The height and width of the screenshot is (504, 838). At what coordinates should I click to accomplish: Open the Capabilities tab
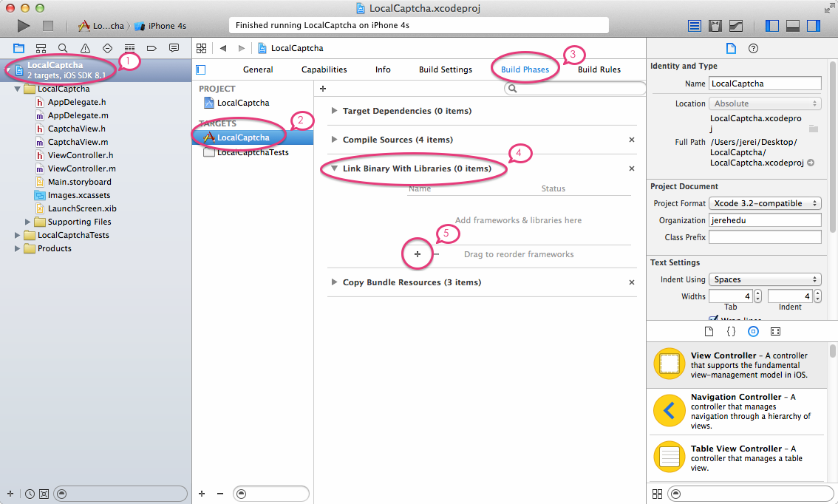[x=324, y=69]
